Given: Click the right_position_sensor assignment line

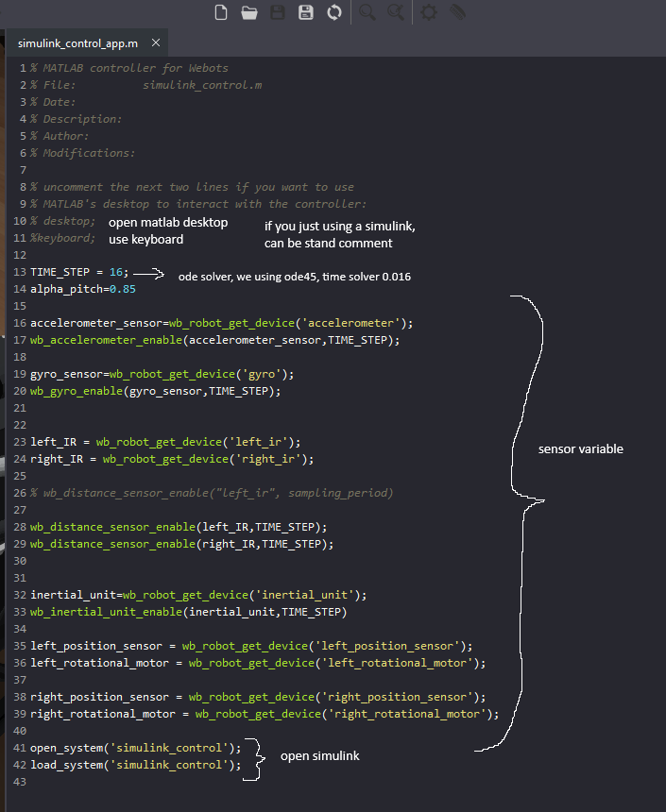Looking at the screenshot, I should click(x=258, y=697).
